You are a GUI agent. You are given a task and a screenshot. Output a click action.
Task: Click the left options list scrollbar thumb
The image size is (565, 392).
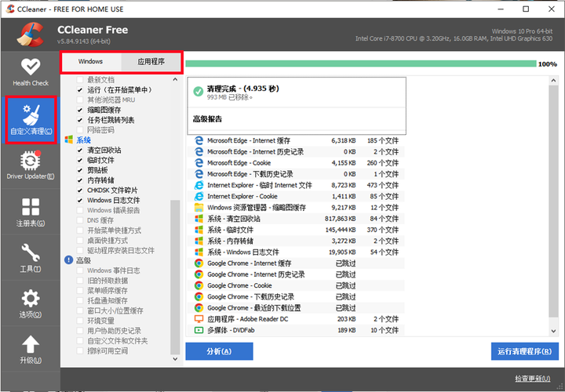click(x=175, y=278)
